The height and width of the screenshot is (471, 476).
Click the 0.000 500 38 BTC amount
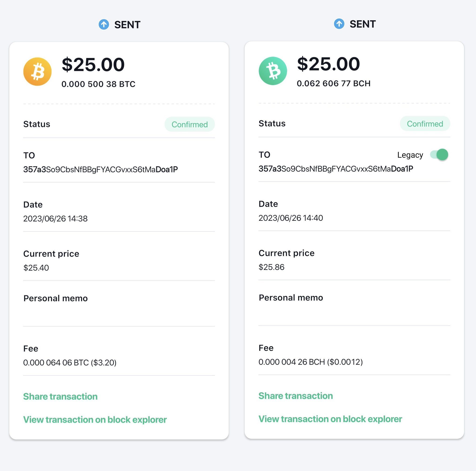click(x=98, y=84)
